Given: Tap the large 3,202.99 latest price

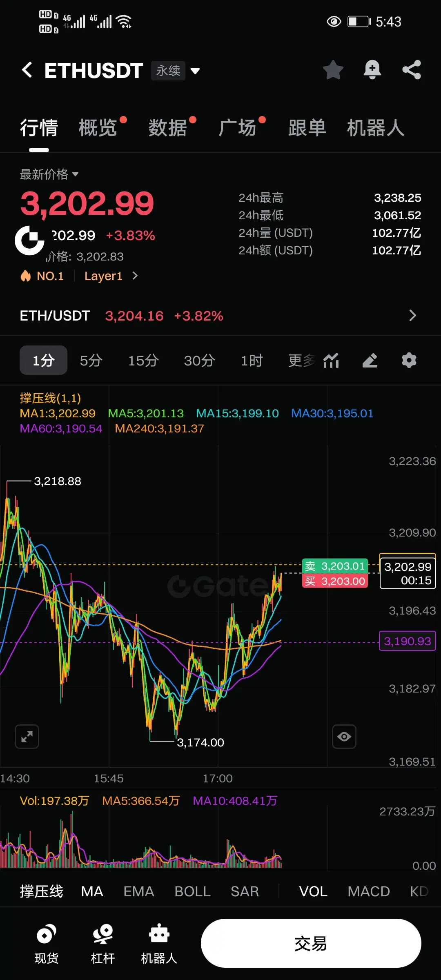Looking at the screenshot, I should (87, 203).
